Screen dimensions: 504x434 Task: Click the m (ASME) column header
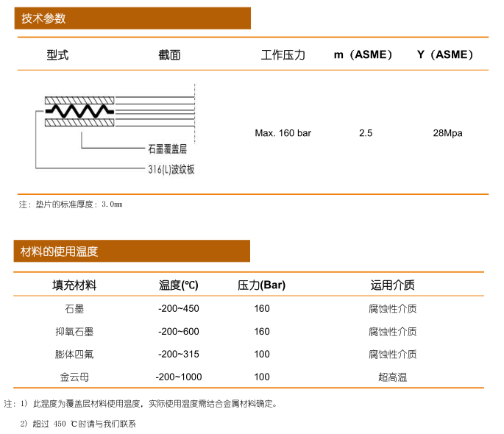click(363, 55)
